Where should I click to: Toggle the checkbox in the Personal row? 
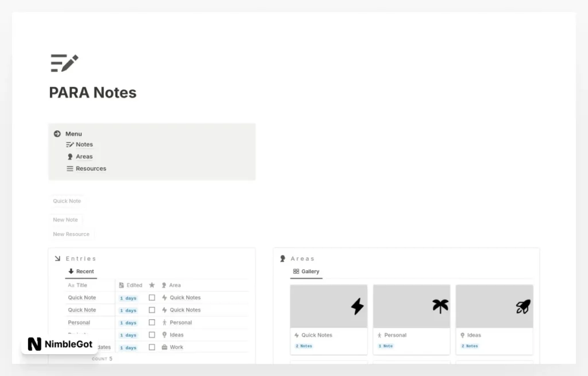pos(152,323)
